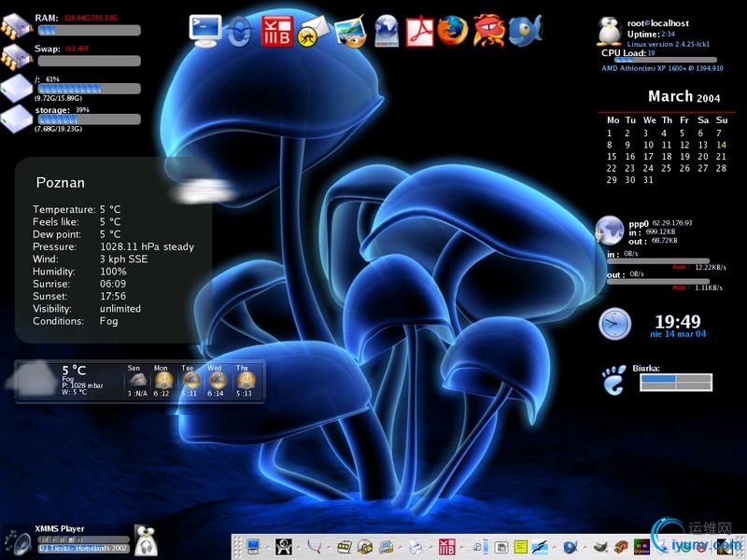Image resolution: width=747 pixels, height=560 pixels.
Task: Launch Firefox from the top dock
Action: pyautogui.click(x=452, y=31)
